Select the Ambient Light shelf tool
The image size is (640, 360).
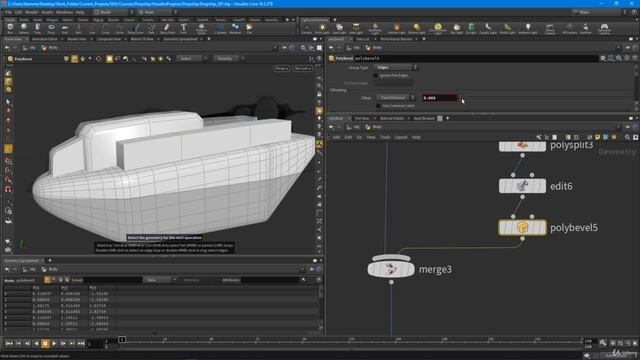click(527, 28)
